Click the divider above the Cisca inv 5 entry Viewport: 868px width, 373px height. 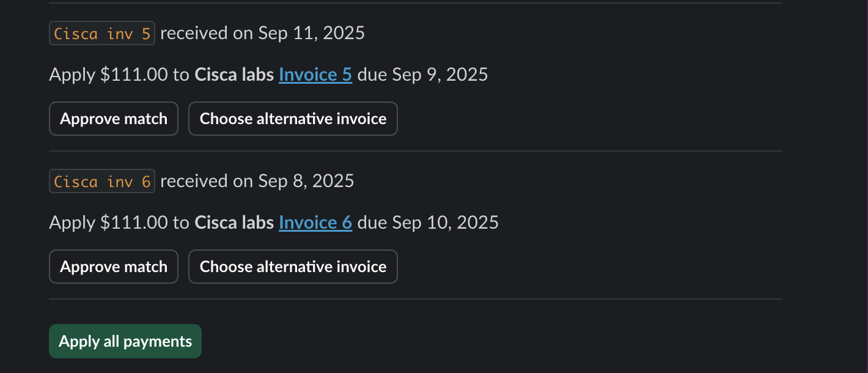point(416,3)
